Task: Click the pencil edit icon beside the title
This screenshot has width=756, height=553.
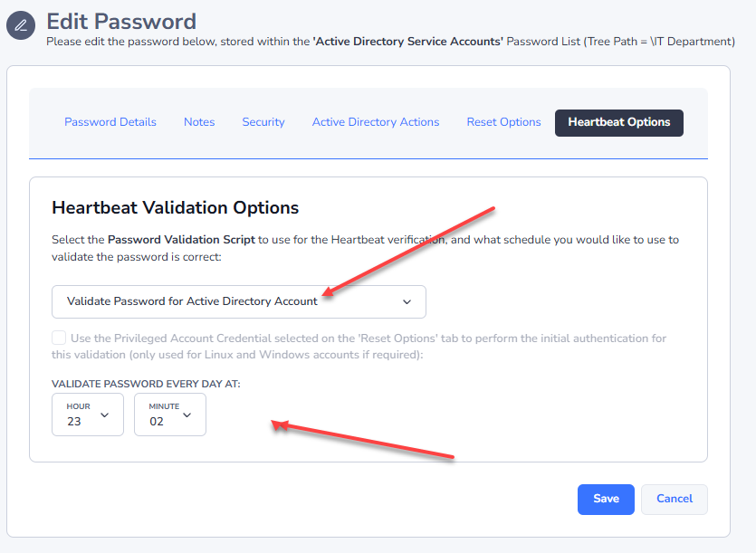Action: 21,24
